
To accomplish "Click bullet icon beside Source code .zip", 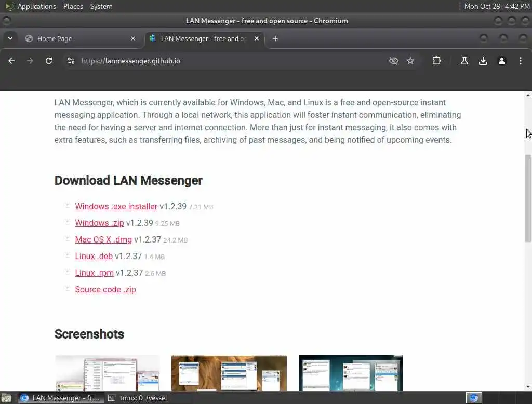I will 68,288.
